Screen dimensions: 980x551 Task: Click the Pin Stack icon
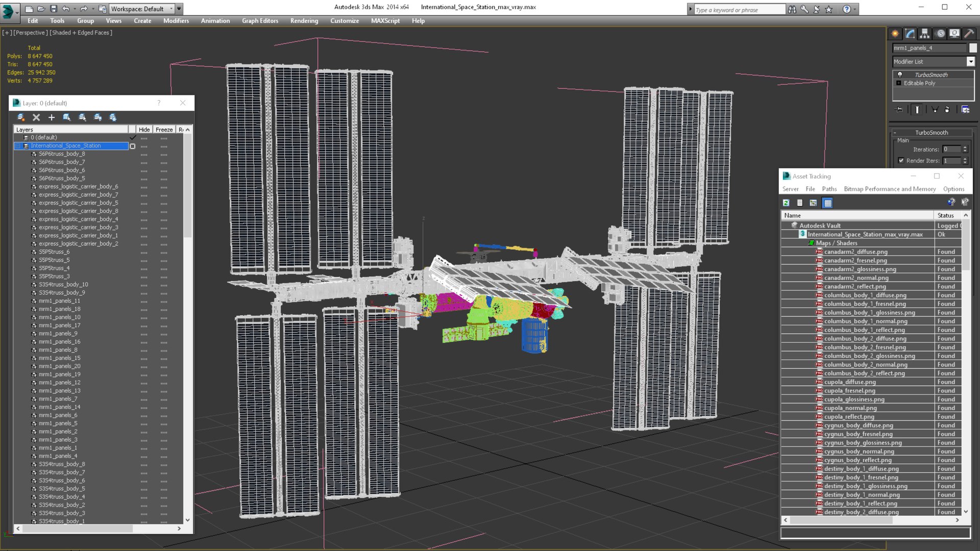899,109
